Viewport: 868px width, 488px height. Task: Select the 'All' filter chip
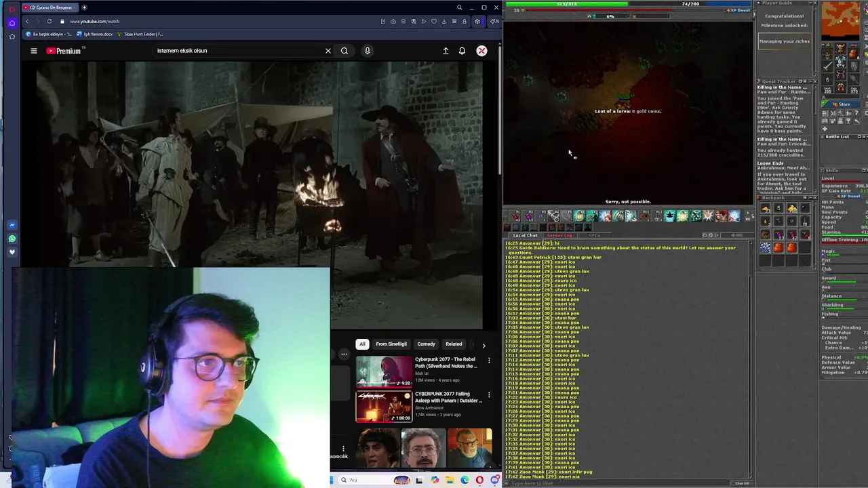(x=362, y=344)
